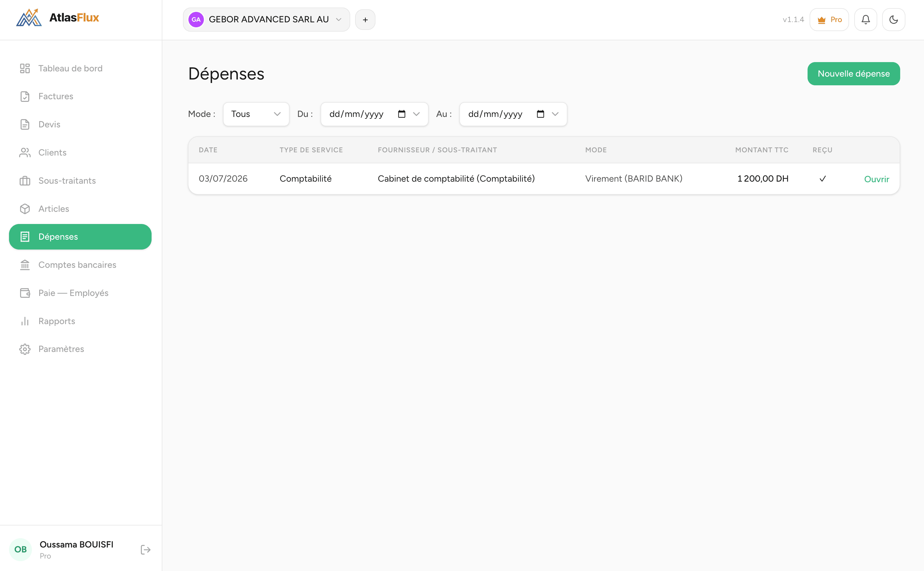Expand the Au date chevron

coord(555,114)
